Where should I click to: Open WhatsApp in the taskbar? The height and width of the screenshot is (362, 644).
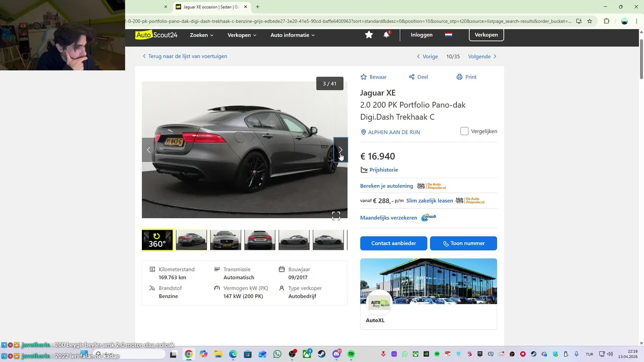[277, 354]
